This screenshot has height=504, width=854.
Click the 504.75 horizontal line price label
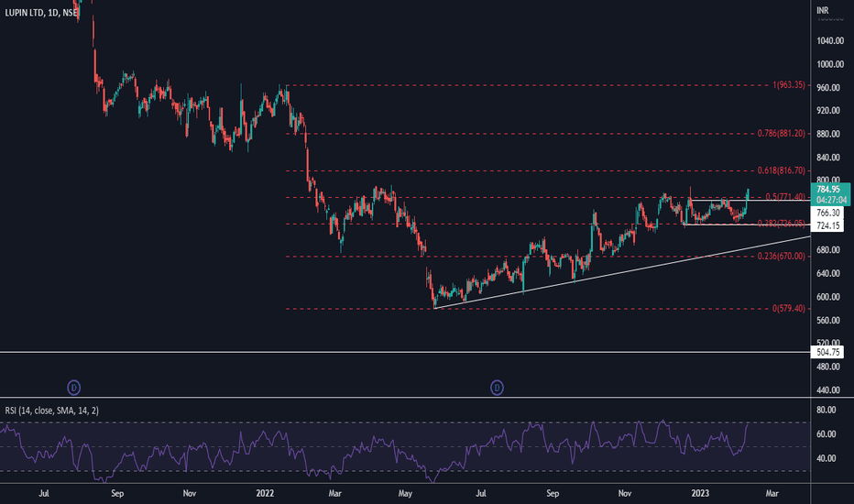pos(827,353)
